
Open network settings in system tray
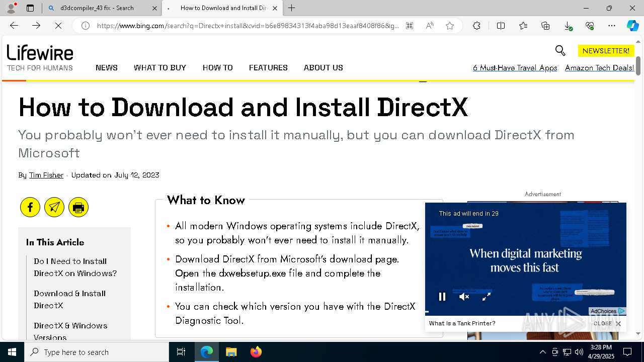point(567,352)
